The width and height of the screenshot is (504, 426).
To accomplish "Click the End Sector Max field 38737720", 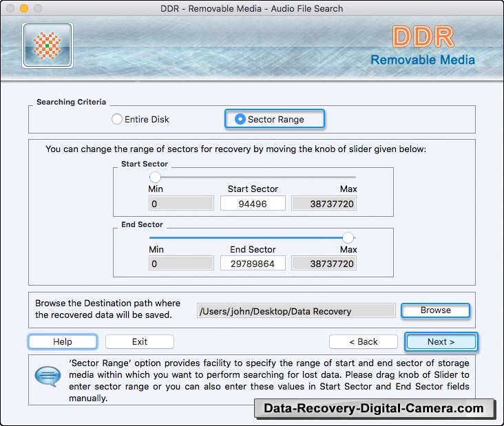I will tap(324, 264).
